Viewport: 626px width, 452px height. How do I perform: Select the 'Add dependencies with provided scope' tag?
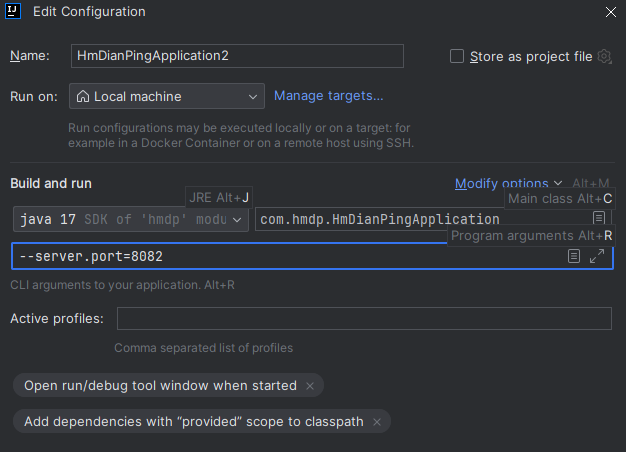tap(193, 422)
